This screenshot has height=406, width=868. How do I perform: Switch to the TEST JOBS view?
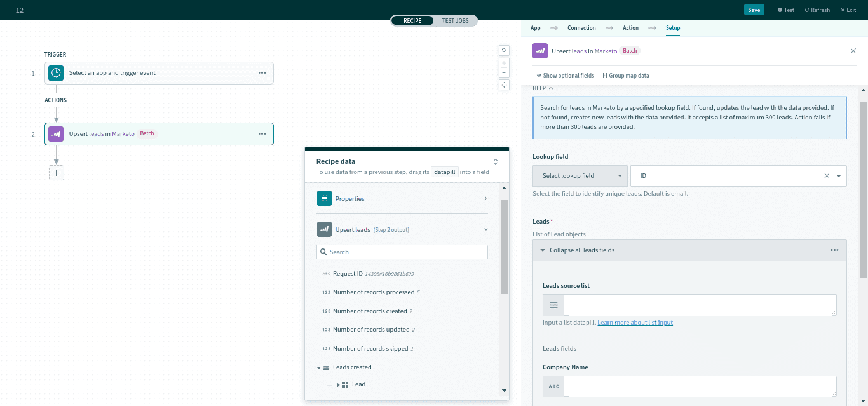pyautogui.click(x=455, y=21)
